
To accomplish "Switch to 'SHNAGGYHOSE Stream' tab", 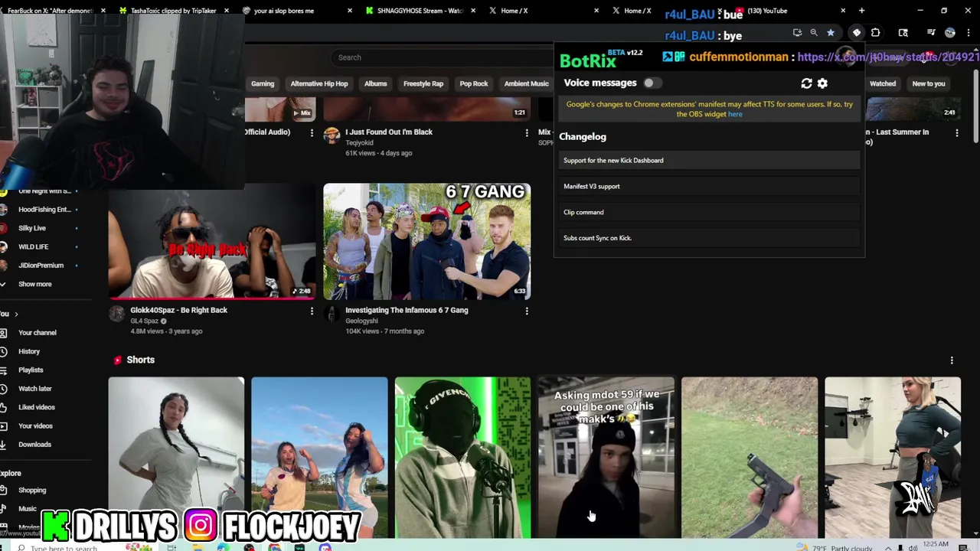I will pyautogui.click(x=420, y=11).
